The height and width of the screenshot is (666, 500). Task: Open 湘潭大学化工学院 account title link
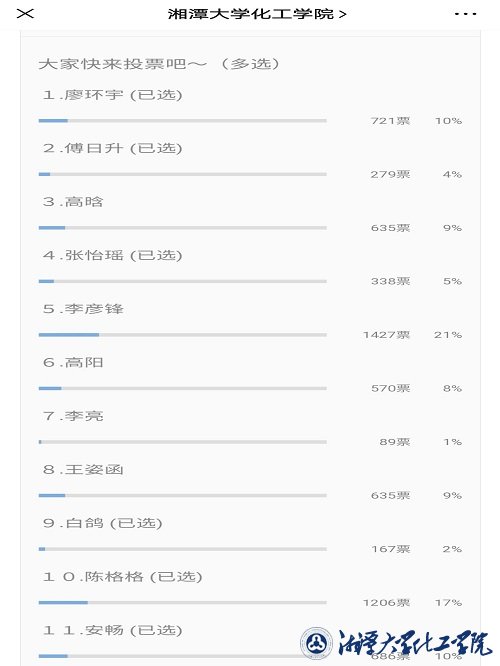coord(257,14)
